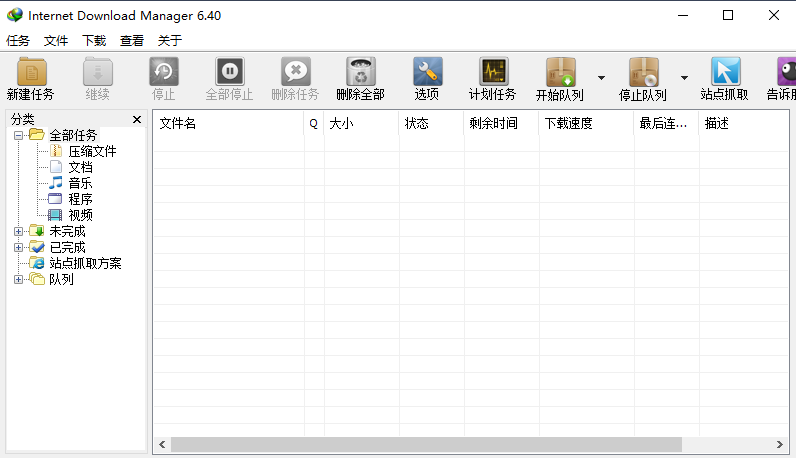Sort by 大小 size column header
This screenshot has height=458, width=796.
pos(361,123)
